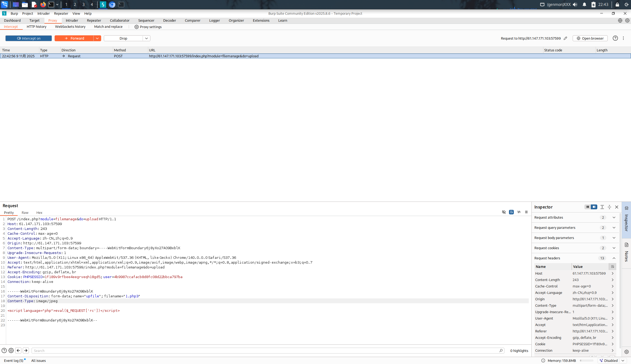Viewport: 631px width, 364px height.
Task: Show non-printable characters with the \n icon
Action: pos(519,212)
